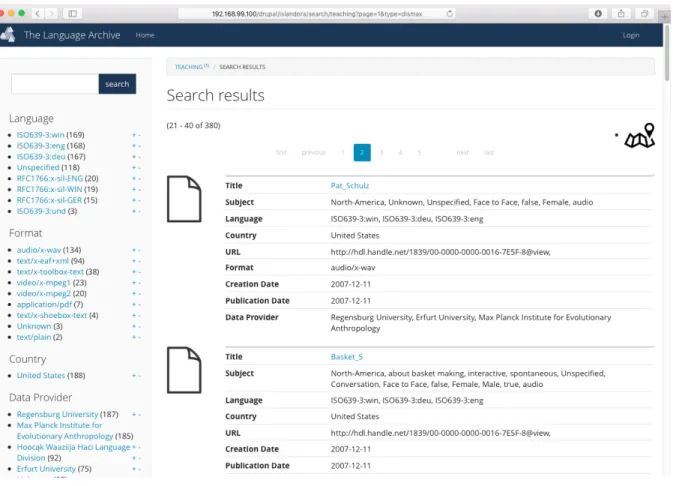This screenshot has width=673, height=486.
Task: Click the search button
Action: (117, 84)
